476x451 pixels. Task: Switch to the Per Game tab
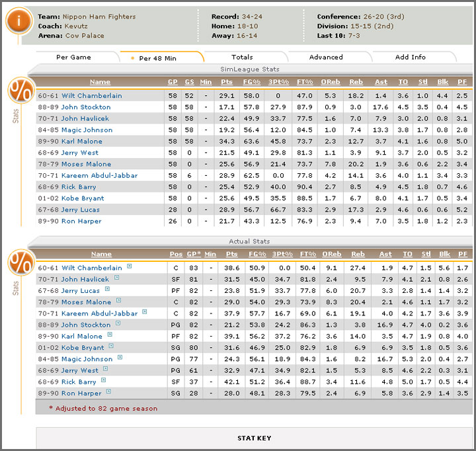[73, 58]
